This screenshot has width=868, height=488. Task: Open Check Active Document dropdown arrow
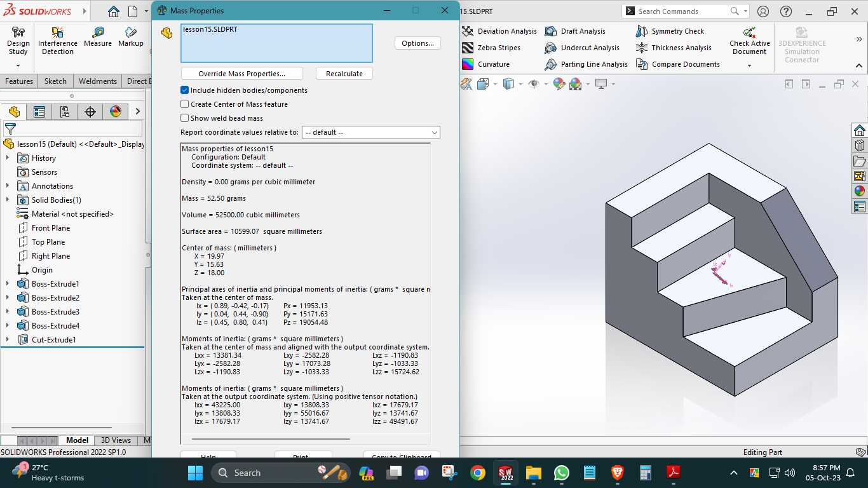[x=750, y=65]
